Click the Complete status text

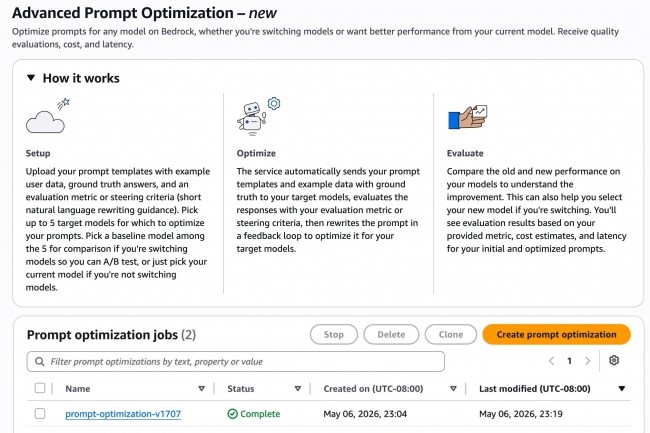(260, 414)
